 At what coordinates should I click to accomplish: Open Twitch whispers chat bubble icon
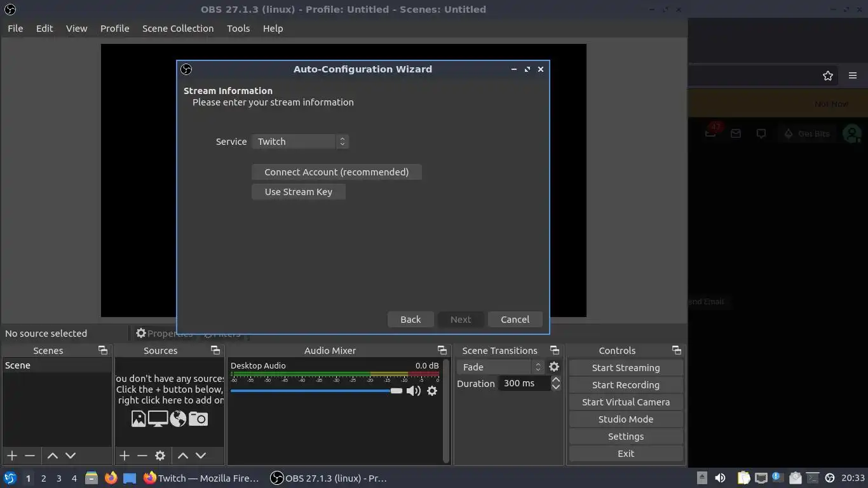click(x=761, y=133)
